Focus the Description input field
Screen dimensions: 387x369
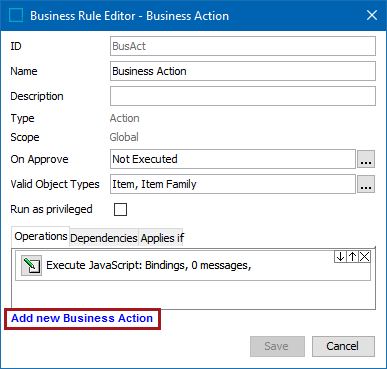[x=243, y=96]
